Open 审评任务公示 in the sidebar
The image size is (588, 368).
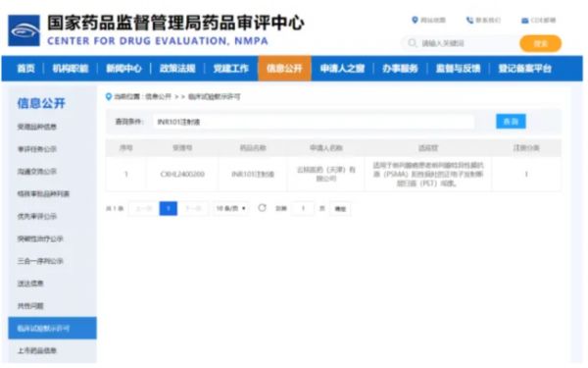coord(37,149)
